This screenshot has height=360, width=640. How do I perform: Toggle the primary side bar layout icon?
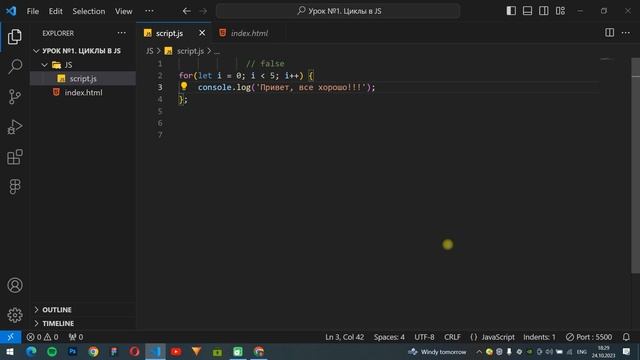click(511, 11)
